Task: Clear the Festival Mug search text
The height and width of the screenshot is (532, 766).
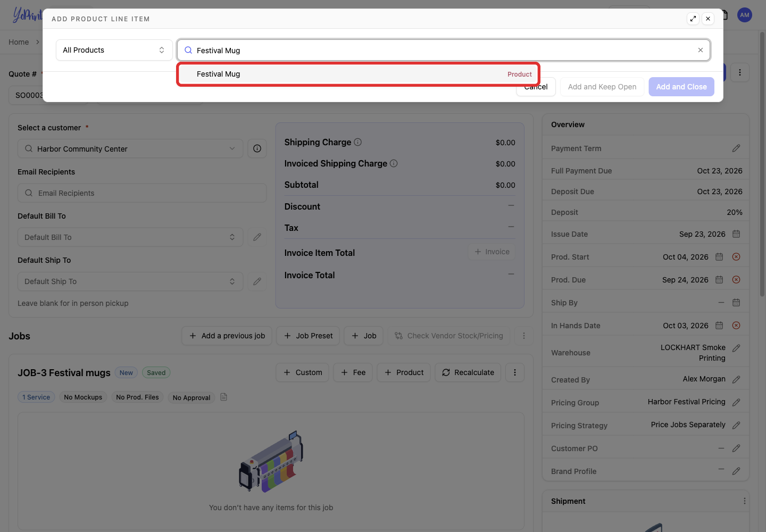Action: pos(701,50)
